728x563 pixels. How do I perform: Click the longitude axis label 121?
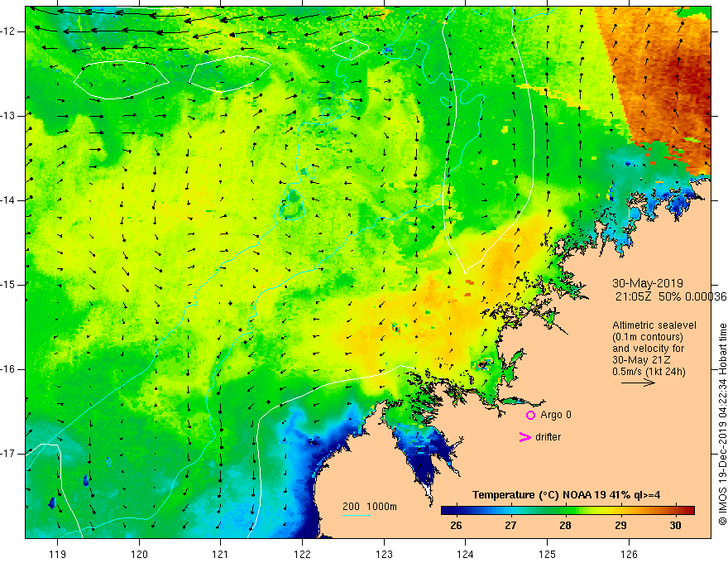click(x=221, y=554)
